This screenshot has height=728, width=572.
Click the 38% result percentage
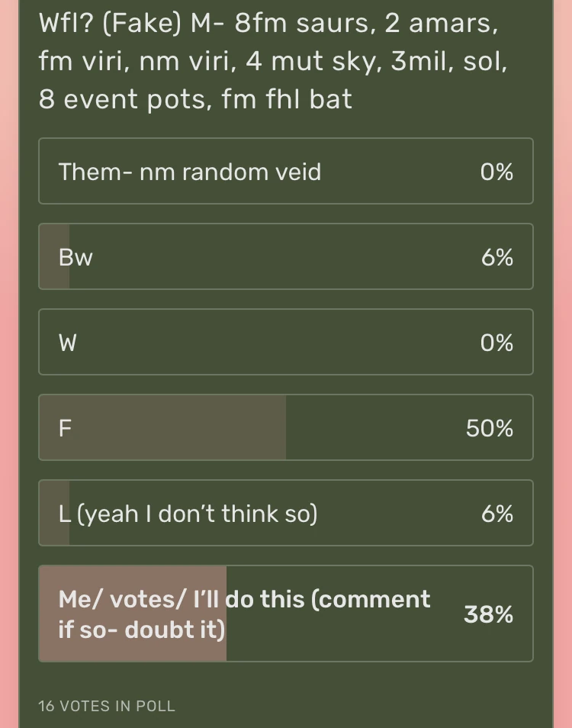coord(488,614)
